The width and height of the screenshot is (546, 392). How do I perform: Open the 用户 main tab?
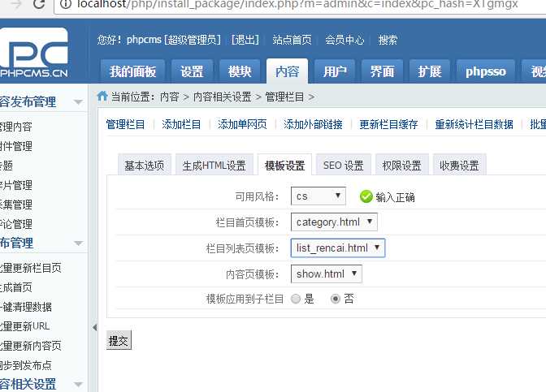click(335, 71)
